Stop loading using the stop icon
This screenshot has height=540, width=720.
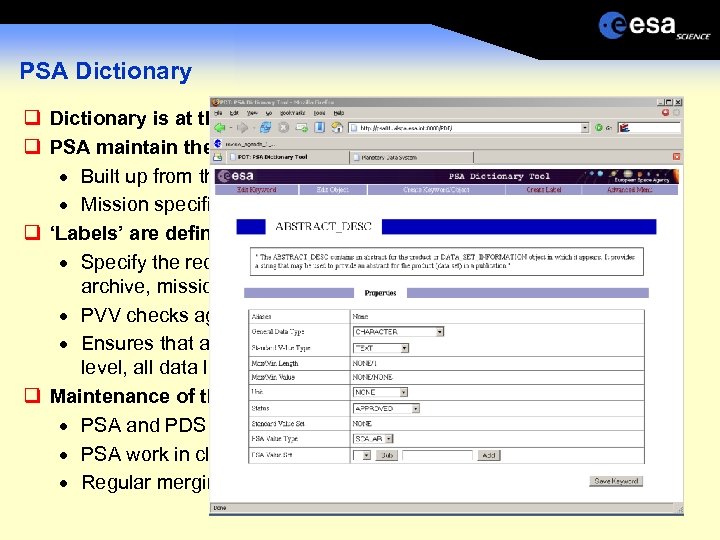pyautogui.click(x=284, y=128)
